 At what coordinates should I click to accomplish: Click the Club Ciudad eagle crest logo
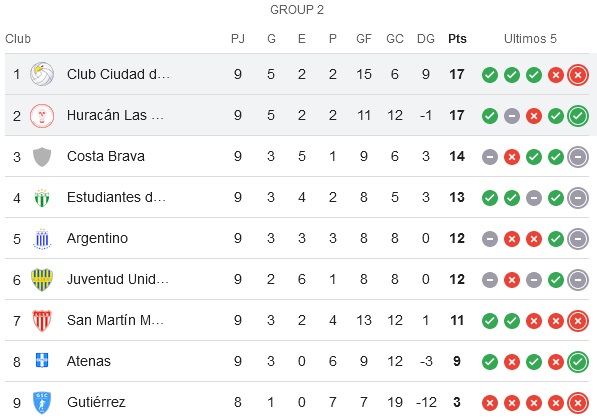[x=42, y=74]
